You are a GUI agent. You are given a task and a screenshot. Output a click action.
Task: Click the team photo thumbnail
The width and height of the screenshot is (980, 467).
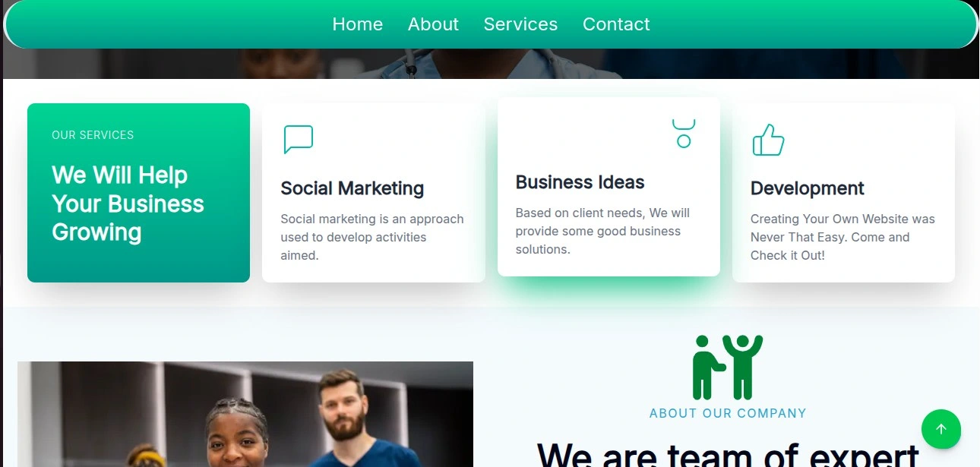(x=245, y=414)
